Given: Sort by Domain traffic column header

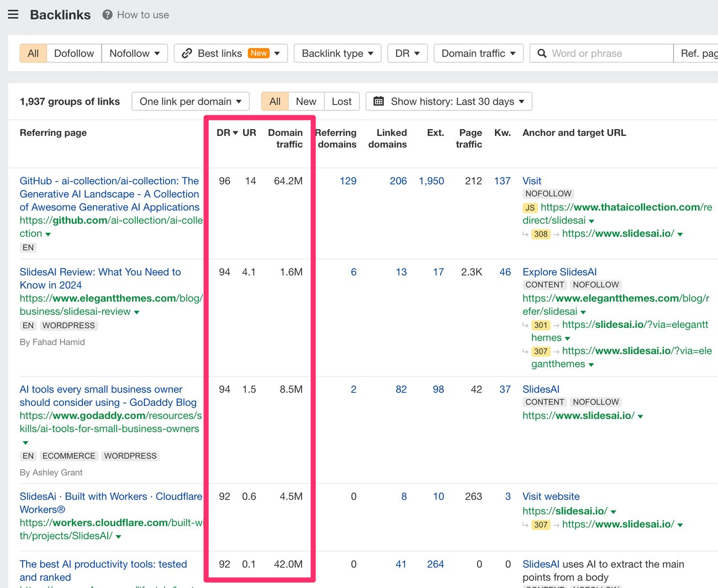Looking at the screenshot, I should (x=285, y=139).
